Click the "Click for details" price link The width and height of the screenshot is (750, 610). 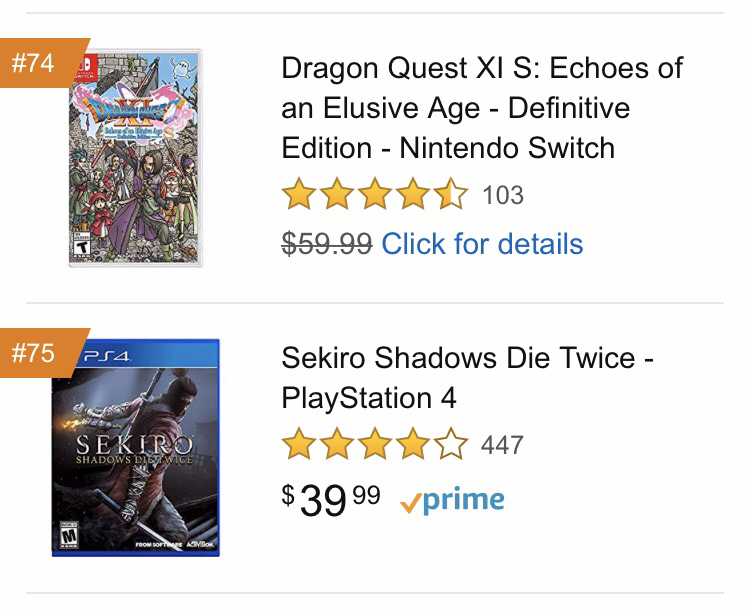click(x=482, y=244)
